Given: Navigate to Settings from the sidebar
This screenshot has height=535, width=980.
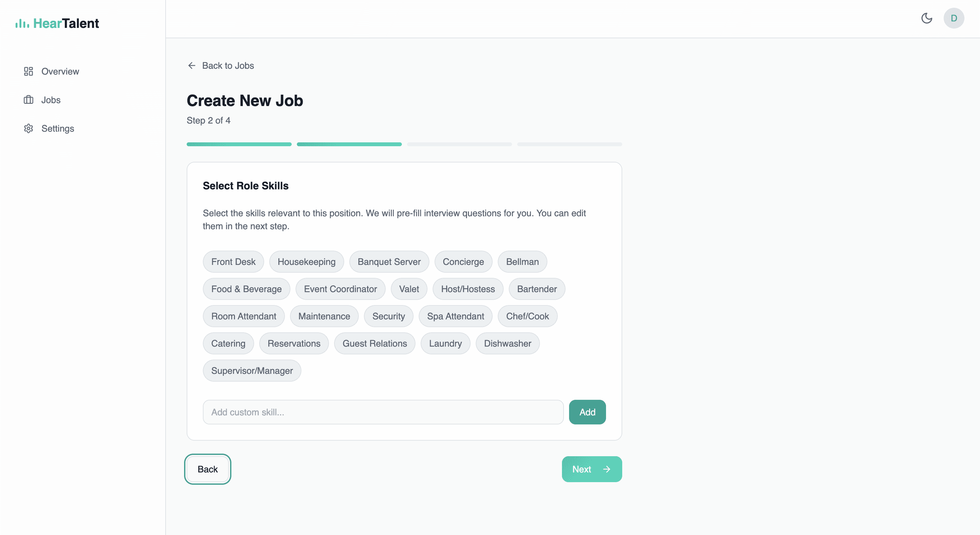Looking at the screenshot, I should click(57, 128).
